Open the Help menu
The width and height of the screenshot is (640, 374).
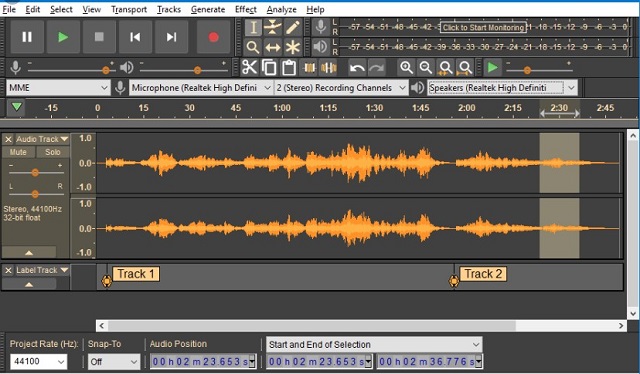click(x=315, y=9)
